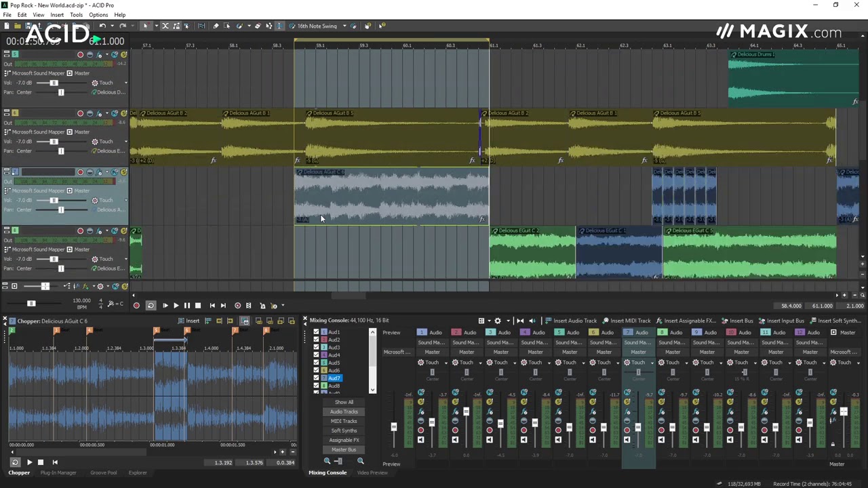The width and height of the screenshot is (868, 488).
Task: Click Play in the Chopper window
Action: [x=29, y=462]
